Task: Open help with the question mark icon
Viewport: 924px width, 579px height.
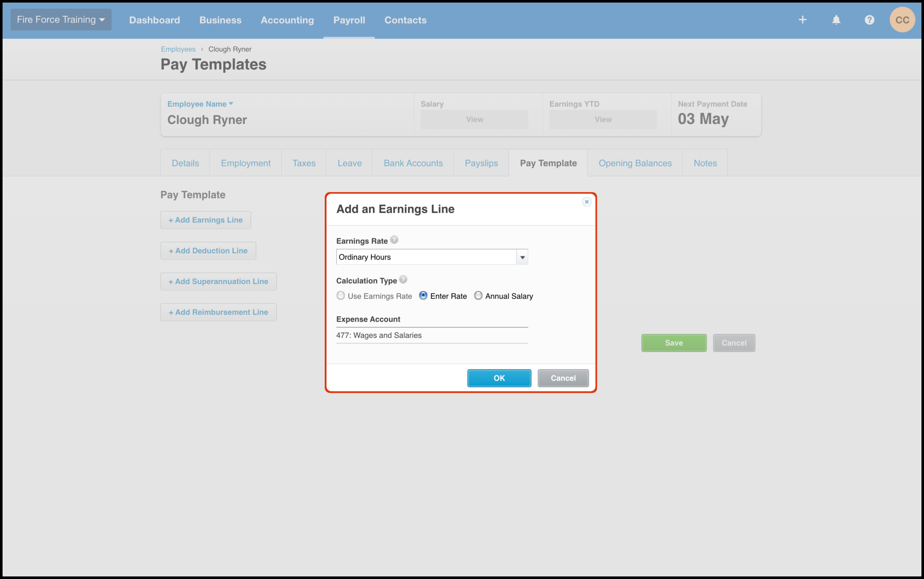Action: click(x=869, y=20)
